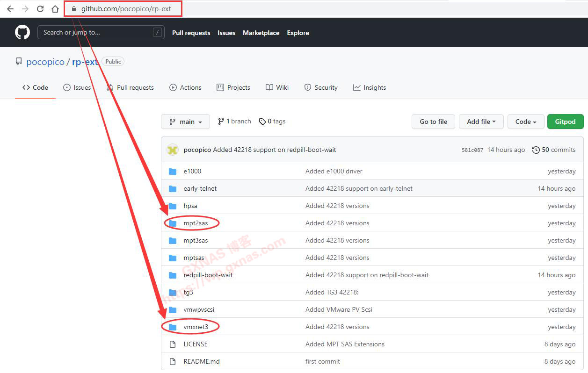Viewport: 588px width, 373px height.
Task: Open the LICENSE file
Action: coord(195,344)
